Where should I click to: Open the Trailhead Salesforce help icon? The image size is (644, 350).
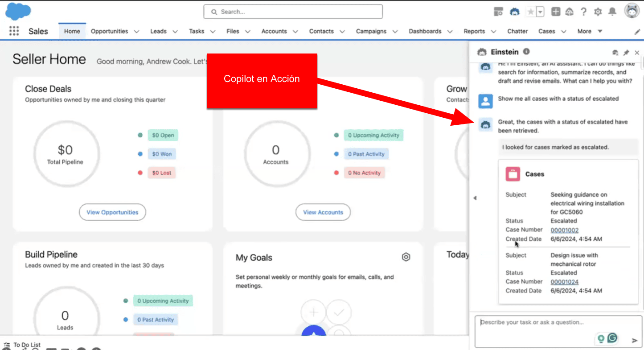tap(569, 12)
